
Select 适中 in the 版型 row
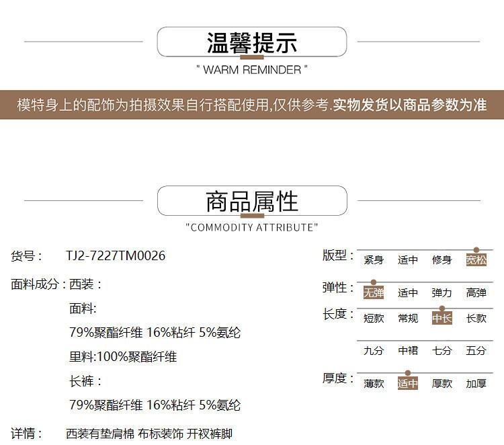[408, 259]
